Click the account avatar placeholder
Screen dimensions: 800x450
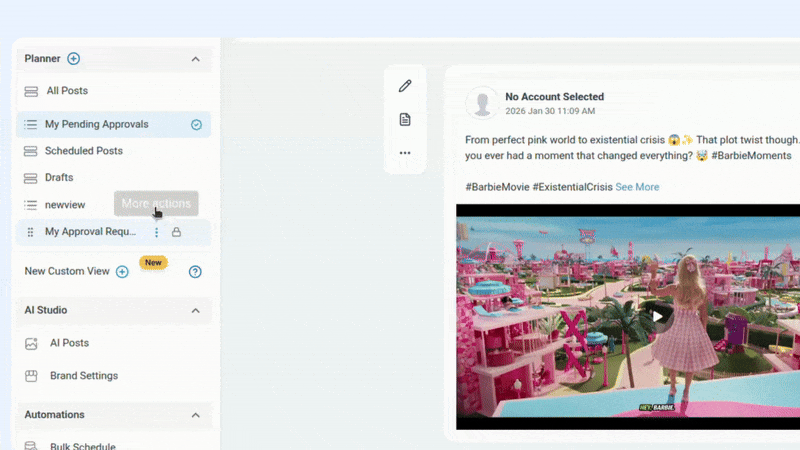(482, 103)
